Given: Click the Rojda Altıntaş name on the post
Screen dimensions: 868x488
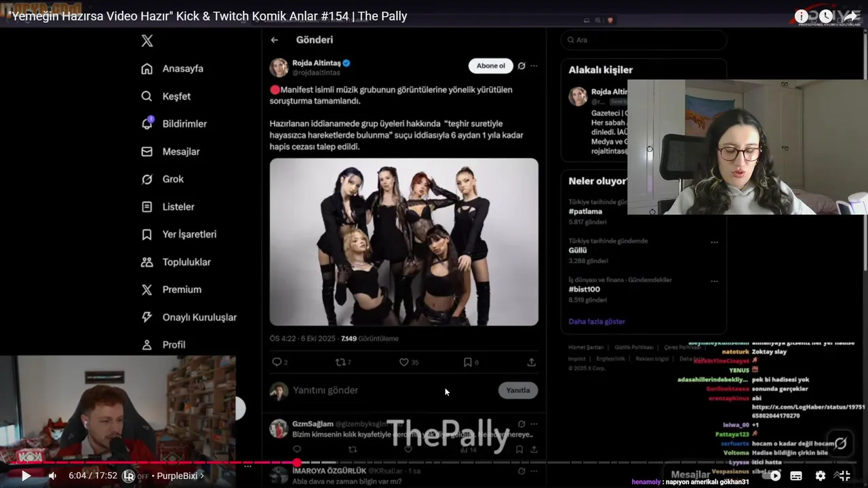Looking at the screenshot, I should [x=317, y=63].
